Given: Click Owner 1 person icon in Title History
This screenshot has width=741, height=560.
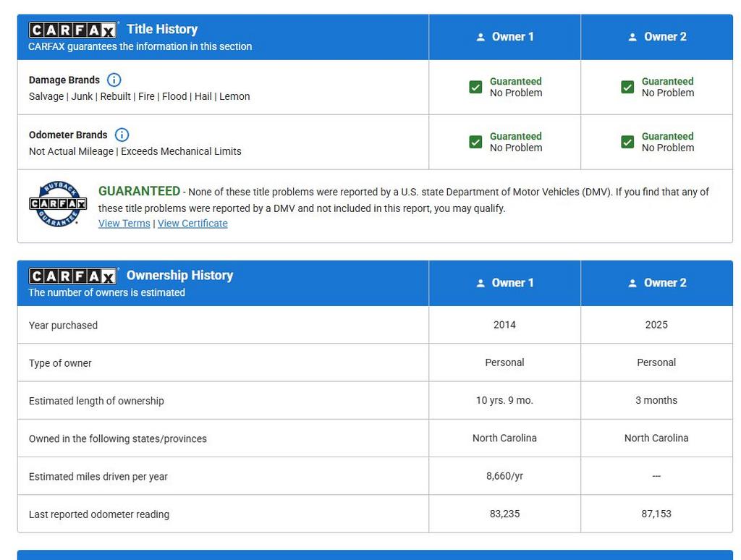Looking at the screenshot, I should pos(480,38).
